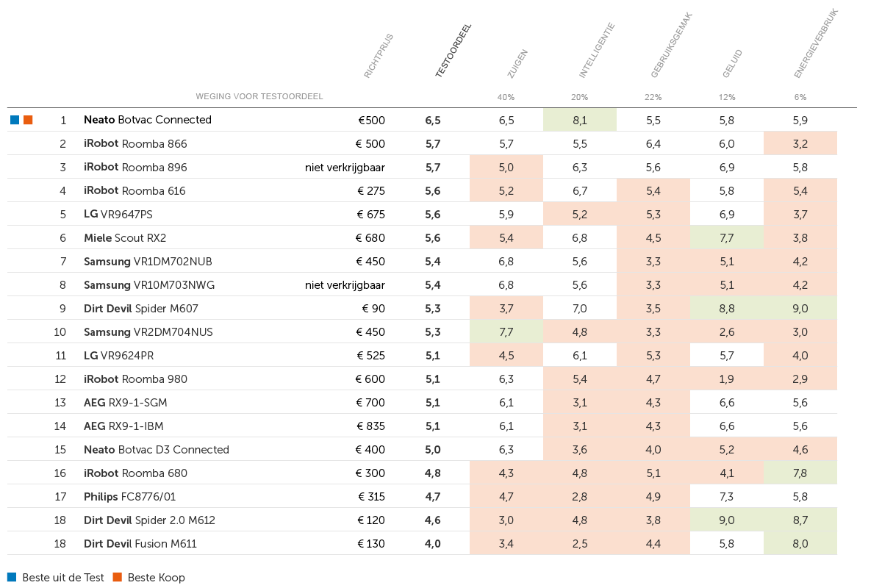882x588 pixels.
Task: Open the Neato Botvac Connected product
Action: pyautogui.click(x=148, y=120)
